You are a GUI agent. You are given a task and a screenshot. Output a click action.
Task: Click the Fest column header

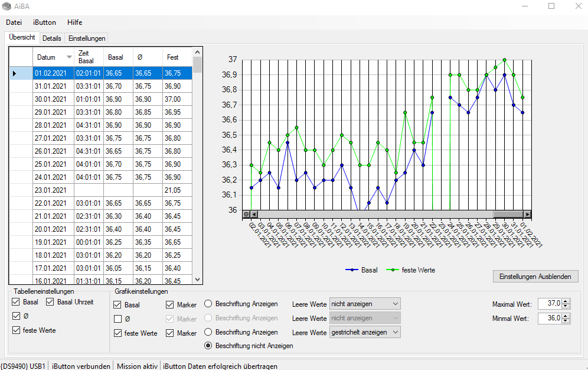pyautogui.click(x=177, y=57)
